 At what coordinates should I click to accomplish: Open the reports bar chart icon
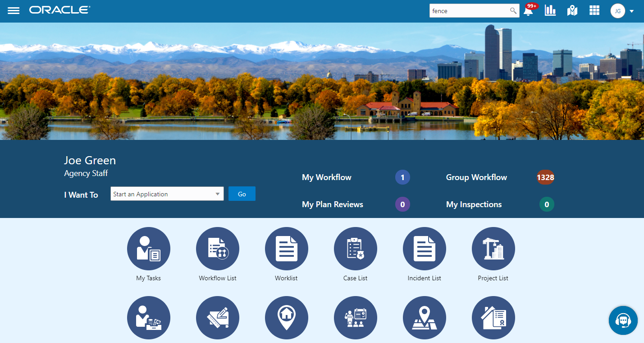[550, 10]
